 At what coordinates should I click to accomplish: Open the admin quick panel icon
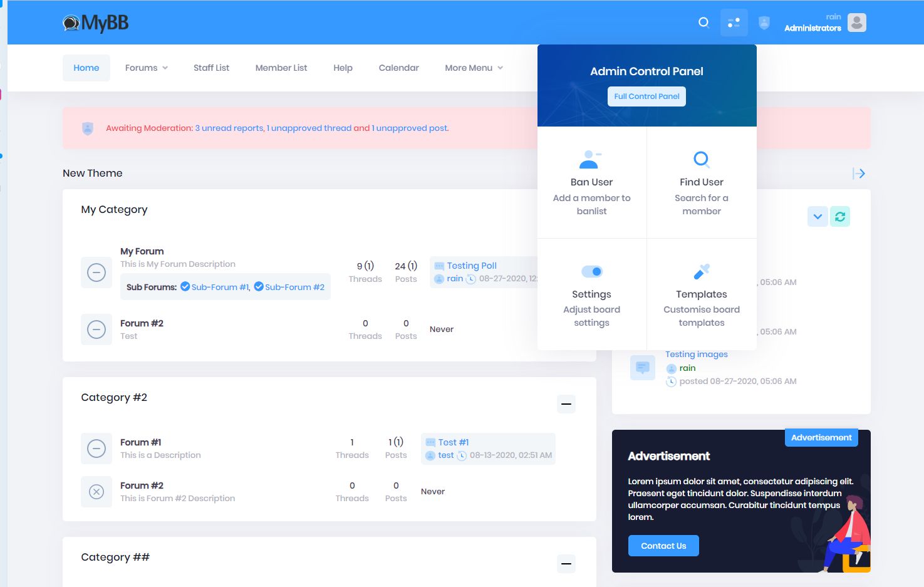point(734,23)
